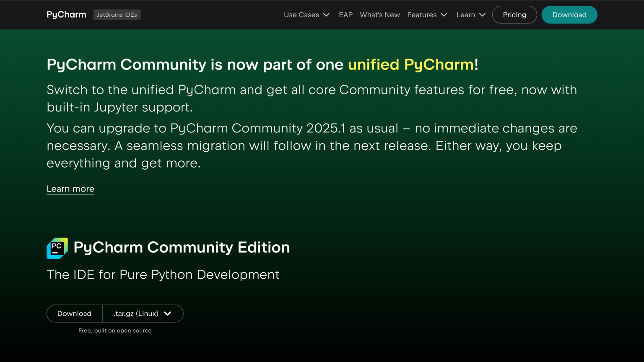Click the PyCharm logo
The height and width of the screenshot is (362, 644).
click(66, 15)
